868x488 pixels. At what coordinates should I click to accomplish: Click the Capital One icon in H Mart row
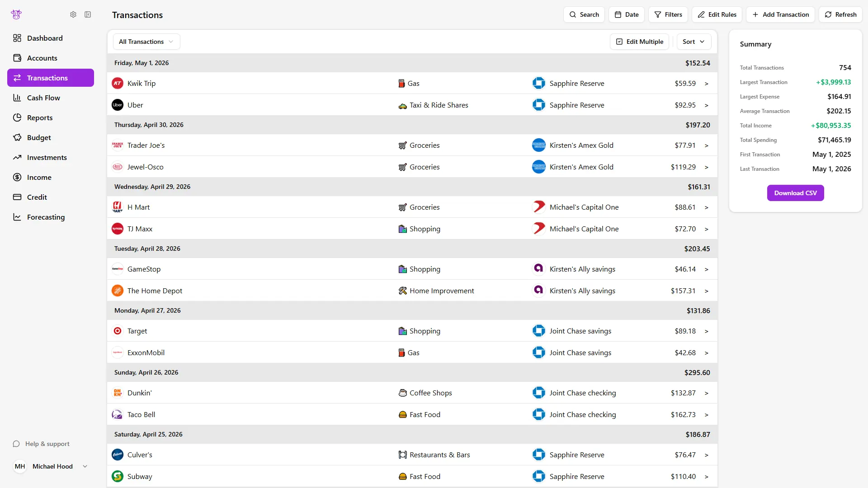pos(538,207)
